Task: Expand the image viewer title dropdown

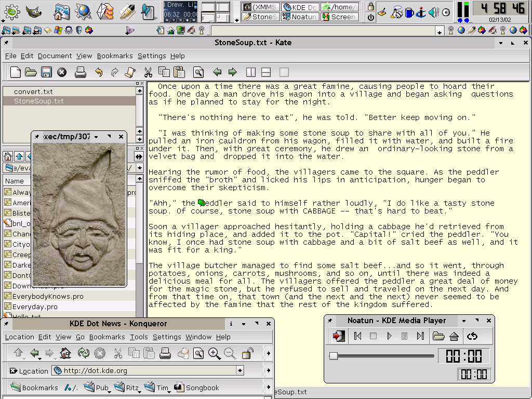Action: pos(96,137)
